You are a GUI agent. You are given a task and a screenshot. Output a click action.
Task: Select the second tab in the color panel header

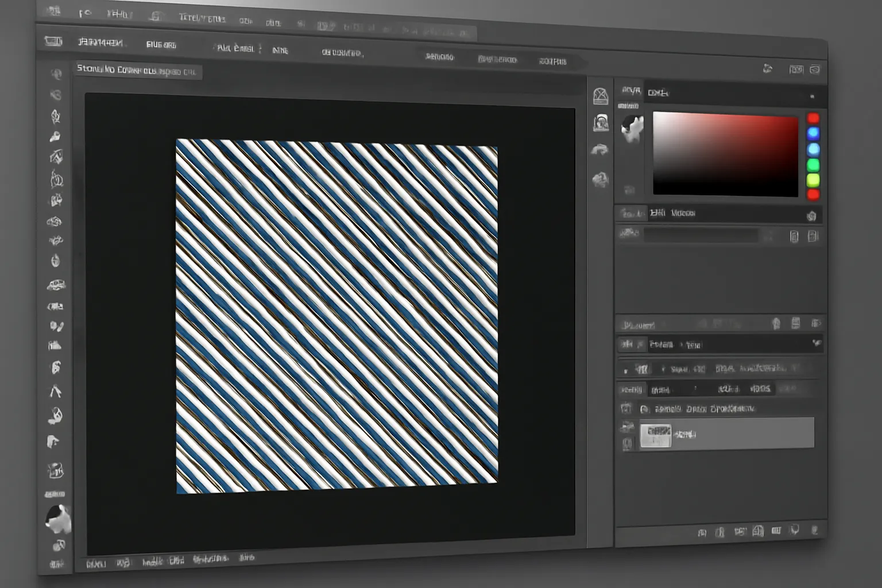[x=658, y=93]
